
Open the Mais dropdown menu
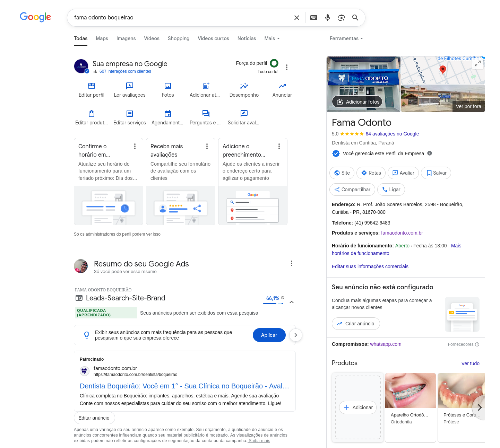pyautogui.click(x=272, y=38)
